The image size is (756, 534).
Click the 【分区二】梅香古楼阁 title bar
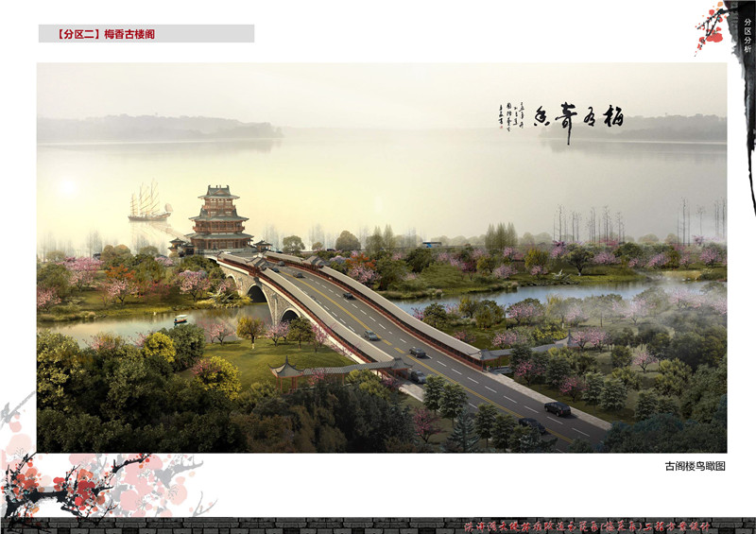click(x=146, y=34)
